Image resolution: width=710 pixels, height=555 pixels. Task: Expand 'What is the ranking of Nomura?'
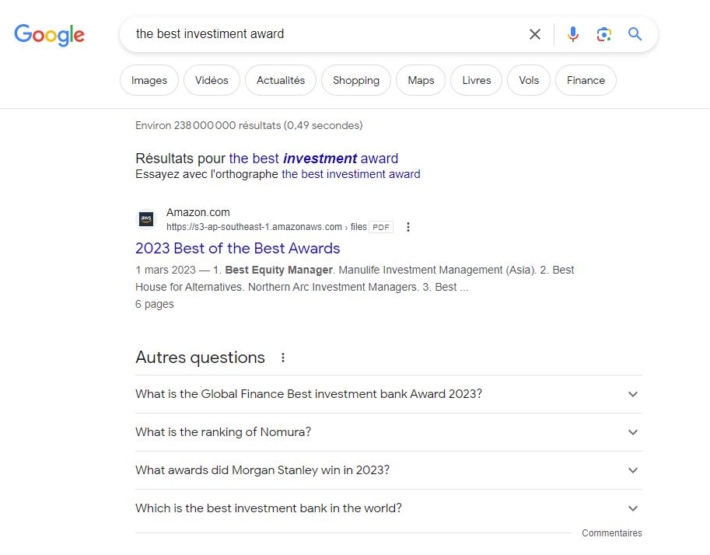pyautogui.click(x=389, y=432)
